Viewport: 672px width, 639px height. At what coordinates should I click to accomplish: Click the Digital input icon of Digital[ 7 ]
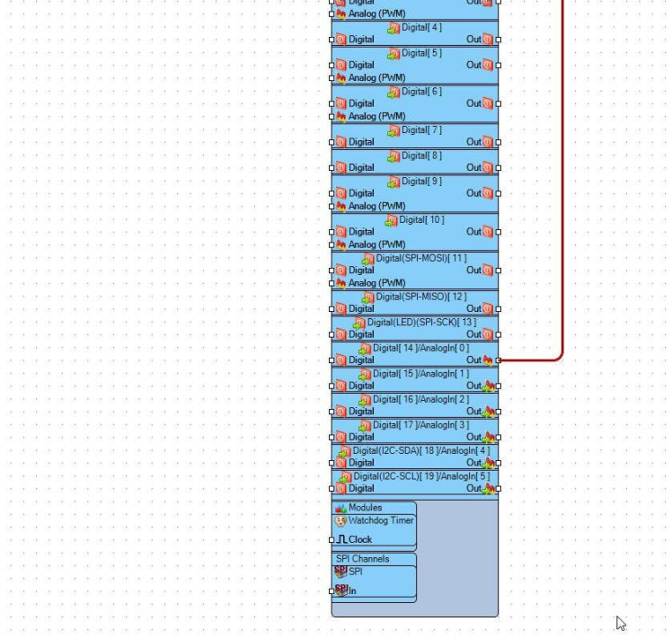pos(340,142)
